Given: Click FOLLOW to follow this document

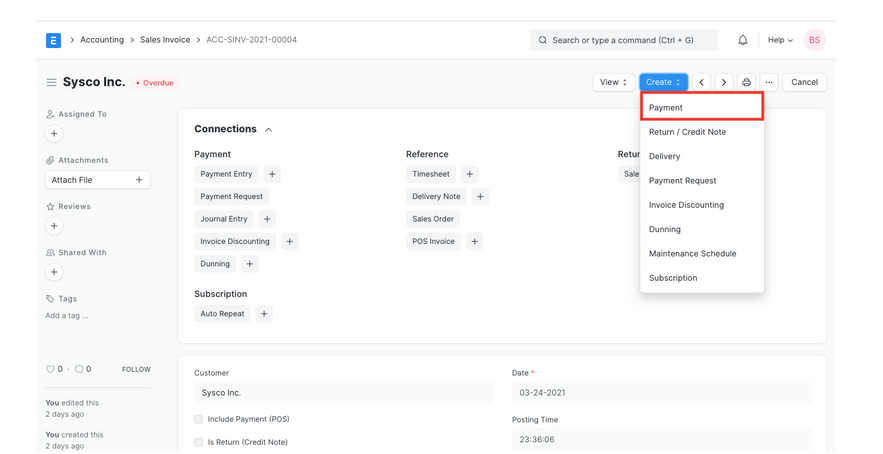Looking at the screenshot, I should click(136, 369).
